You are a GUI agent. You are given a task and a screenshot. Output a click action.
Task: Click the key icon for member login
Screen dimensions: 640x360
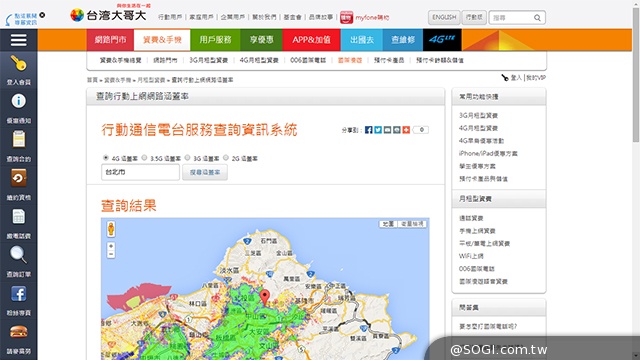pyautogui.click(x=18, y=64)
